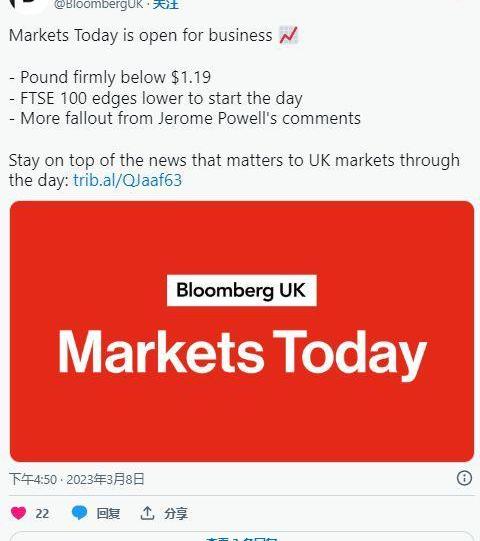Viewport: 480px width, 541px height.
Task: Click the blue reply speech bubble icon
Action: (79, 513)
